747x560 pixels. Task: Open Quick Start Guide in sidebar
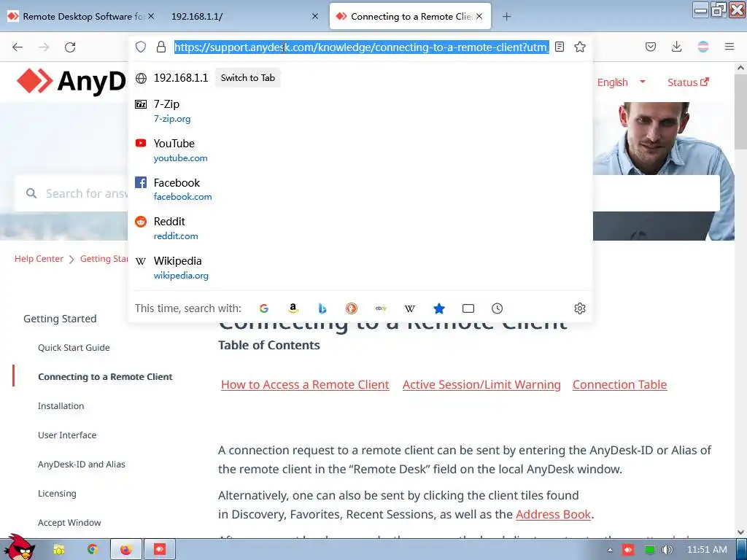pyautogui.click(x=74, y=348)
